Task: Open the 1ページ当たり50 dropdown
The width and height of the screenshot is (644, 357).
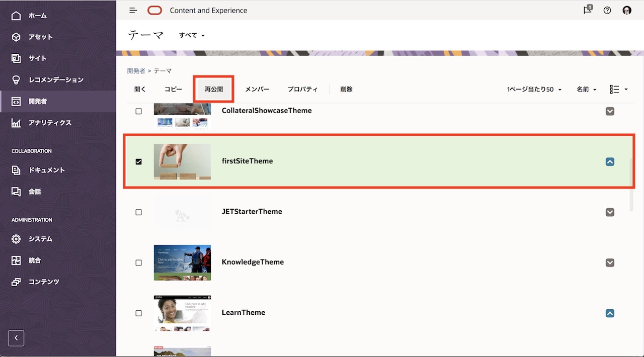Action: [x=534, y=90]
